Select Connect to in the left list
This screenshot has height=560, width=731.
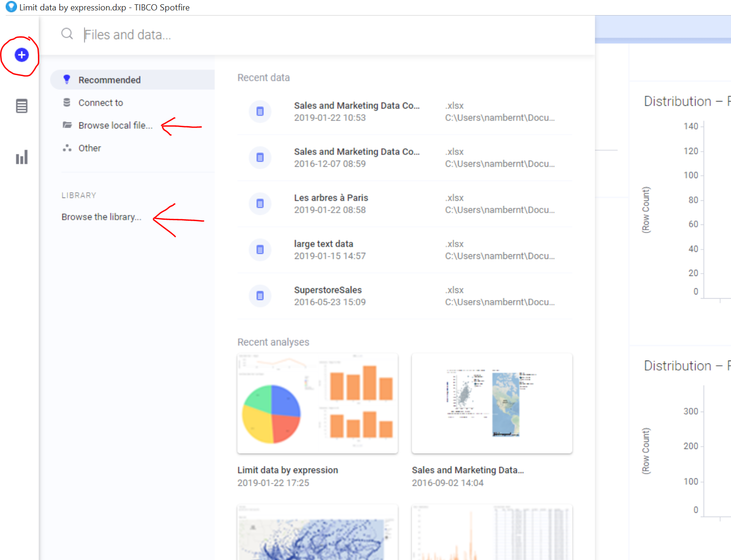click(x=101, y=103)
